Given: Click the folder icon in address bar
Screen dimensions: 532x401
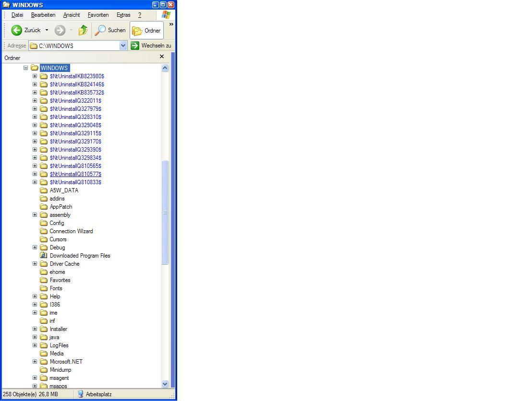Looking at the screenshot, I should (34, 46).
